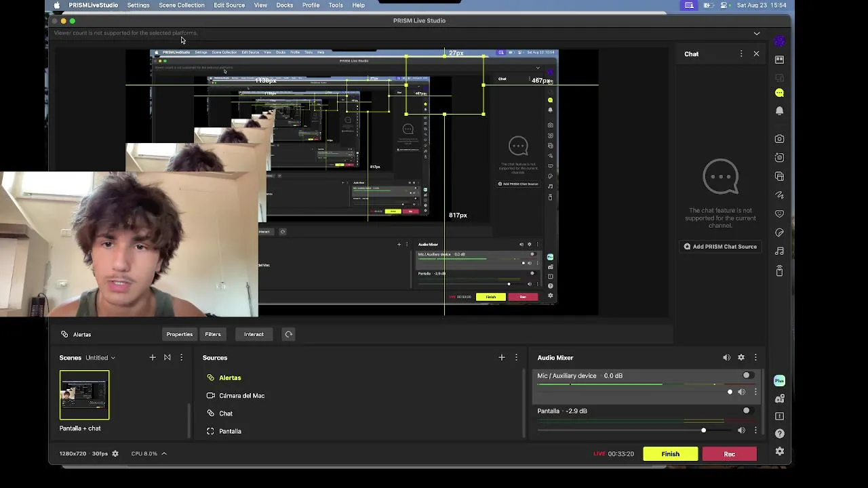Viewport: 868px width, 488px height.
Task: Open the notifications bell in sidebar
Action: (x=779, y=110)
